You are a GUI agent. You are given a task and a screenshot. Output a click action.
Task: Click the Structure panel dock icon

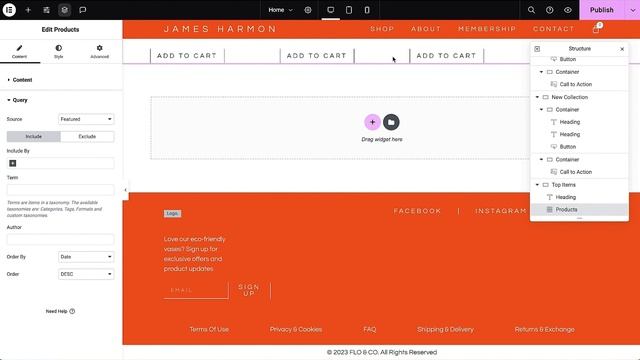click(537, 49)
